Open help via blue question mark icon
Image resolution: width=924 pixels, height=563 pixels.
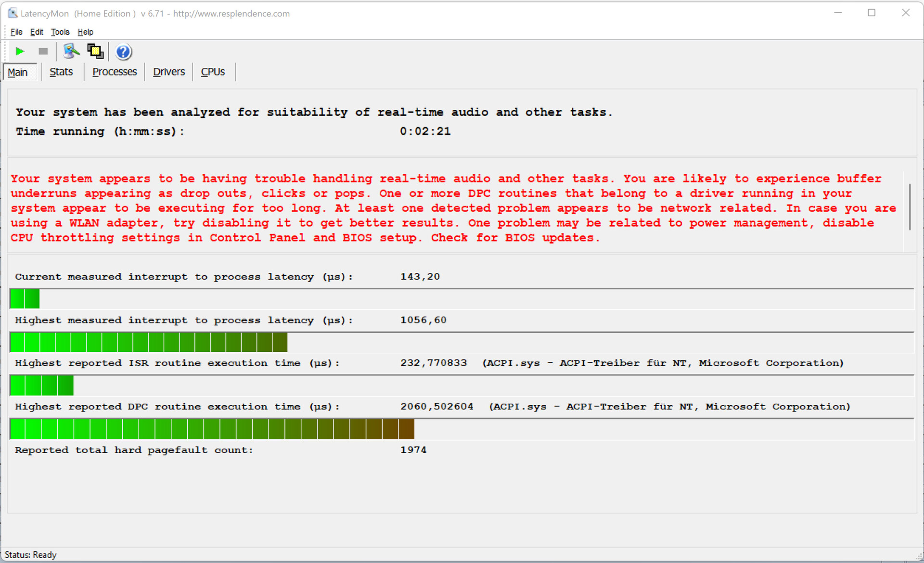[x=123, y=51]
